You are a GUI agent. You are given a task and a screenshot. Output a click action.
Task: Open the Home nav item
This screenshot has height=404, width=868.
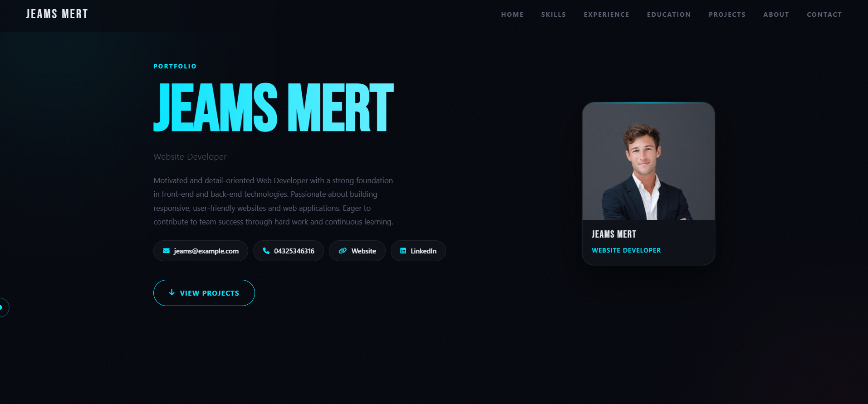[x=512, y=15]
